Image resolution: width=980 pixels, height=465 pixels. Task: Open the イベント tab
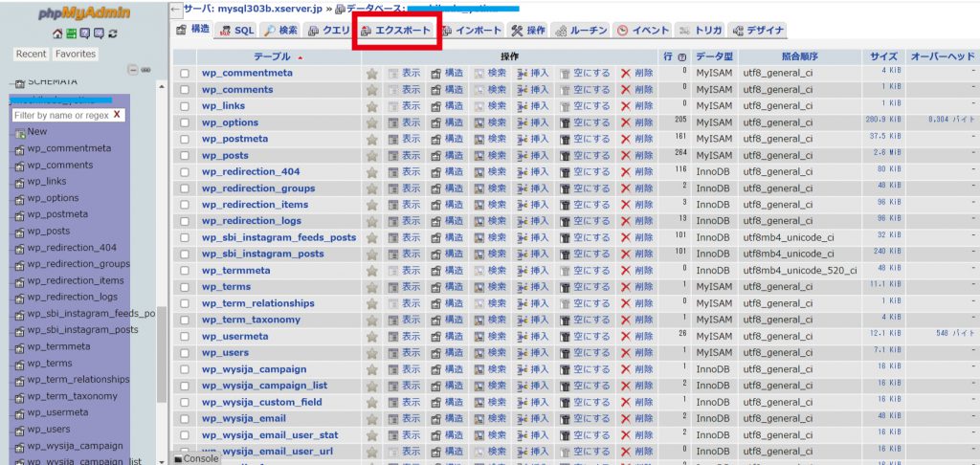click(643, 31)
